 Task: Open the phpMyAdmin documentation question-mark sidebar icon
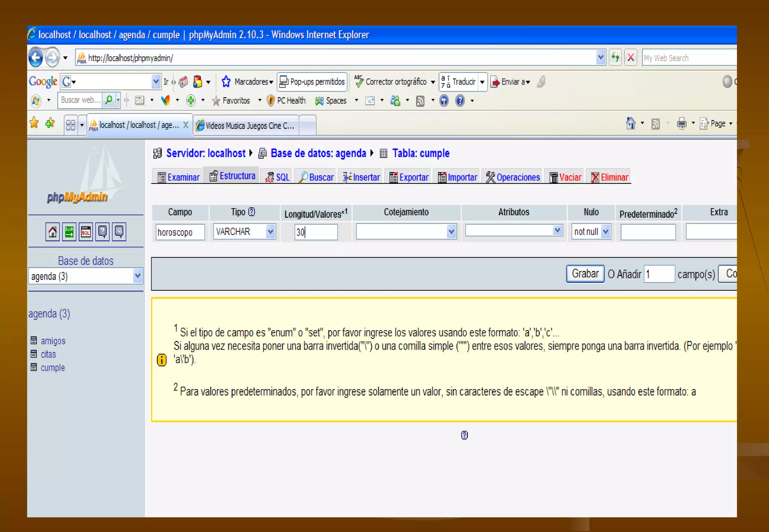(103, 232)
